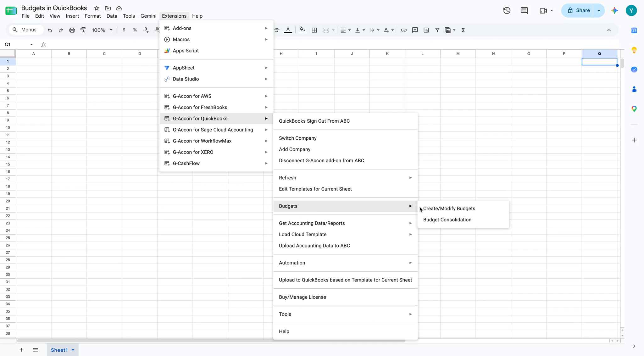Open version history clock icon
The height and width of the screenshot is (356, 644).
pos(507,10)
